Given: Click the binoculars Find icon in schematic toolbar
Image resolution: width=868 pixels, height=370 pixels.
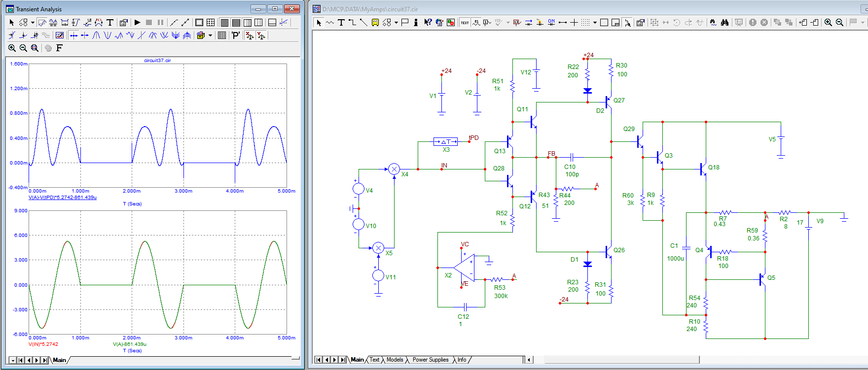Looking at the screenshot, I should click(724, 23).
